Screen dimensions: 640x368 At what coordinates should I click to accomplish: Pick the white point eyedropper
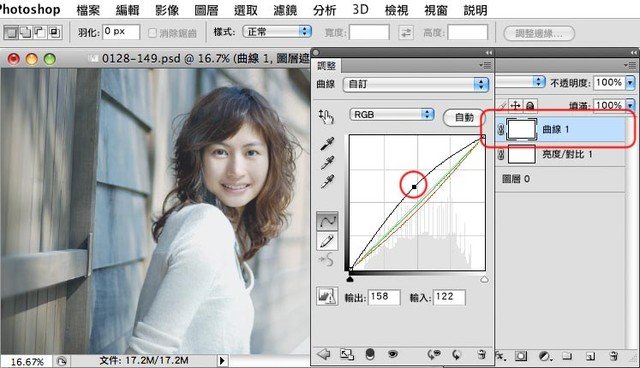tap(327, 182)
